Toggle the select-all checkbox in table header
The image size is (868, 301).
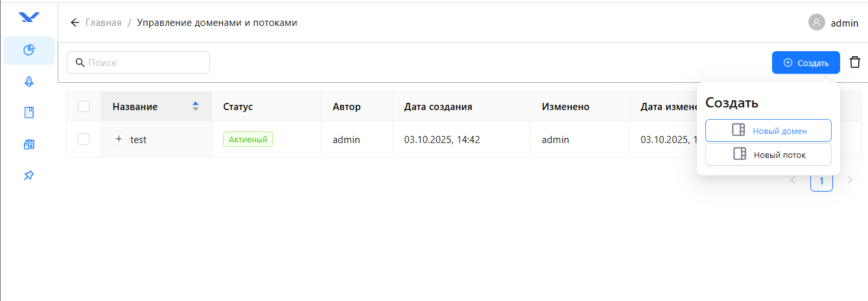click(x=84, y=107)
